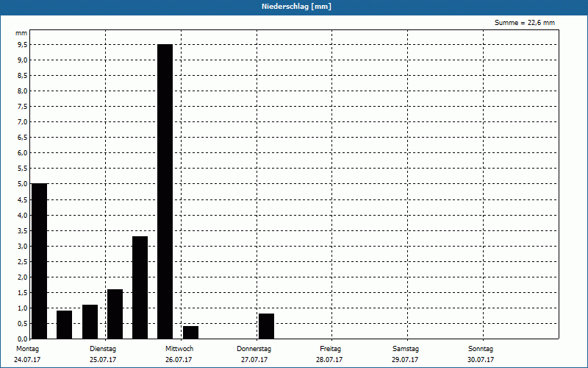
Task: Select the 1,6 mm precipitation bar
Action: [x=115, y=314]
